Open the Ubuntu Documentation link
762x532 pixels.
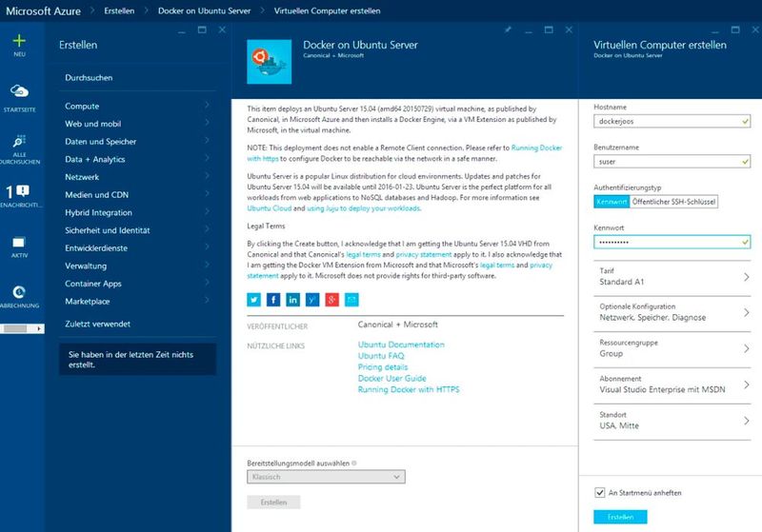click(x=401, y=345)
